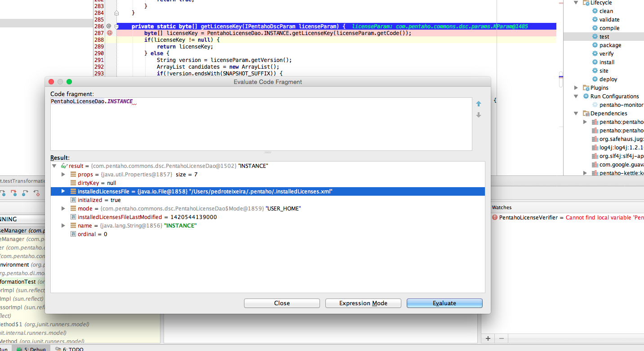Add a new watch with the plus button
The width and height of the screenshot is (644, 351).
click(488, 338)
